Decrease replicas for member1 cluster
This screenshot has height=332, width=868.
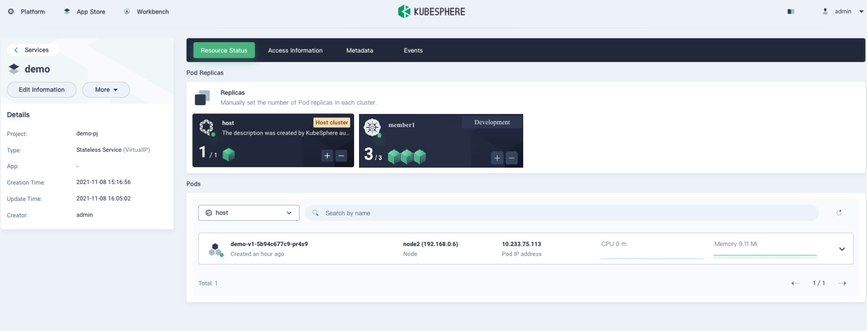pyautogui.click(x=511, y=158)
